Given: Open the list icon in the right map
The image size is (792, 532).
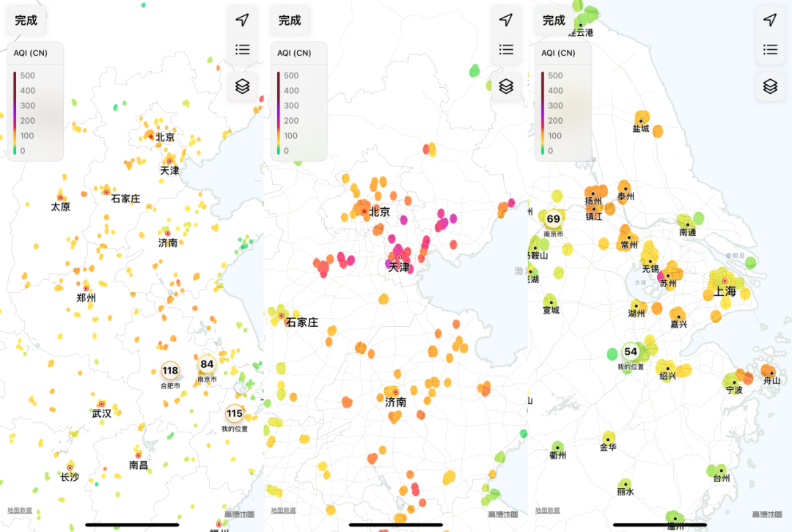Looking at the screenshot, I should tap(769, 50).
